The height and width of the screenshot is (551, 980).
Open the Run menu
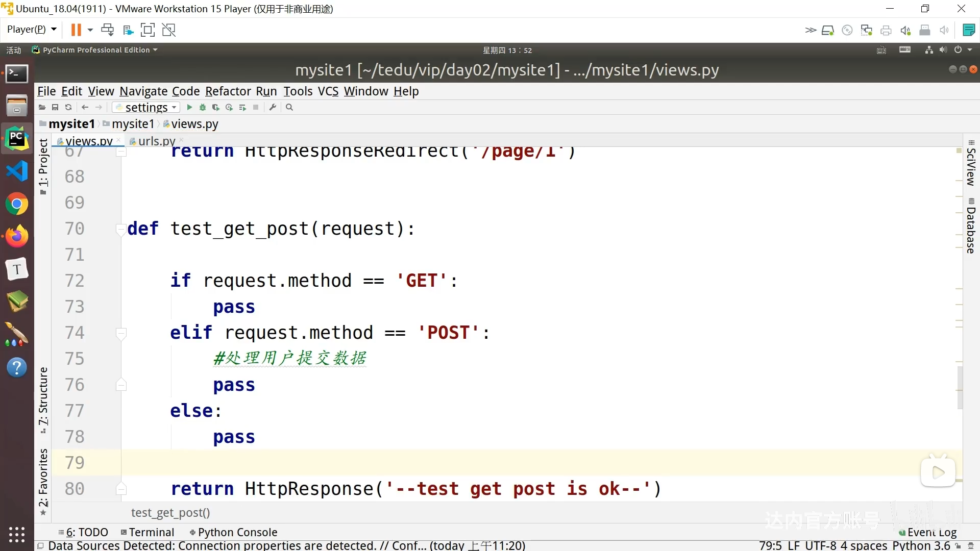click(x=266, y=91)
